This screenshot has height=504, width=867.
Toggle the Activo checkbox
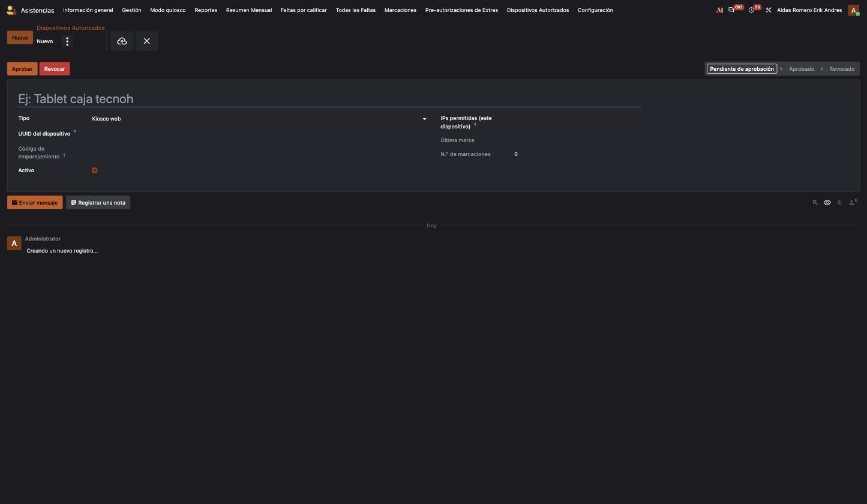click(95, 170)
